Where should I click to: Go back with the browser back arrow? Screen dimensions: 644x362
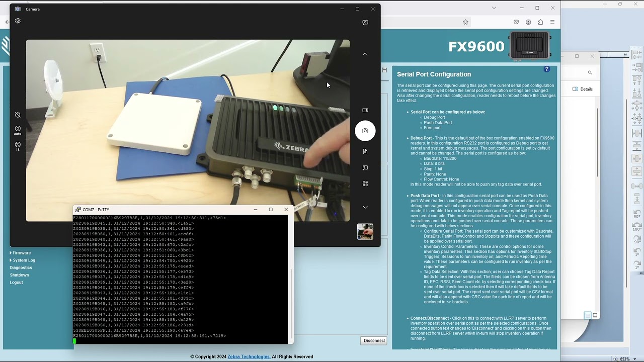click(x=7, y=22)
